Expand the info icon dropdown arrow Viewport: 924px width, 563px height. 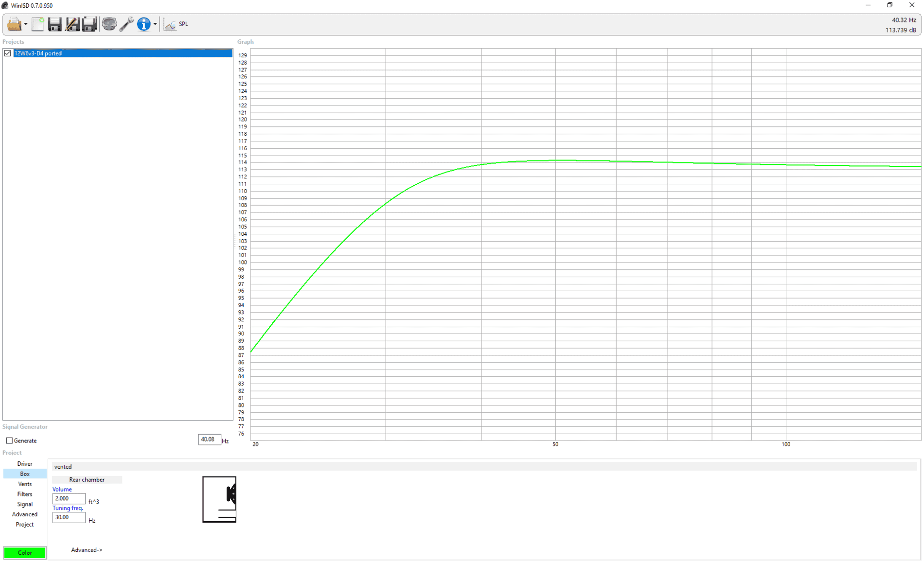point(155,24)
